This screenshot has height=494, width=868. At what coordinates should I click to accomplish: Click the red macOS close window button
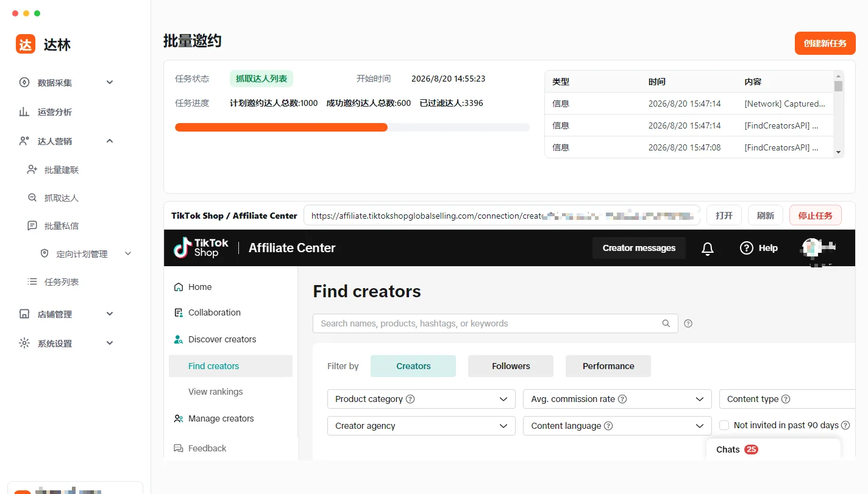15,13
